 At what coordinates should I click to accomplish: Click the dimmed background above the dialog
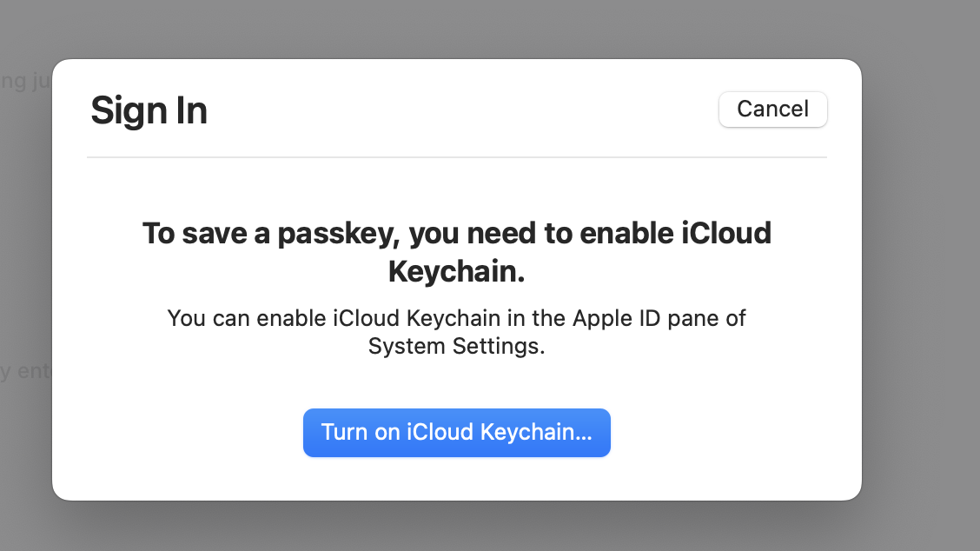pos(456,28)
